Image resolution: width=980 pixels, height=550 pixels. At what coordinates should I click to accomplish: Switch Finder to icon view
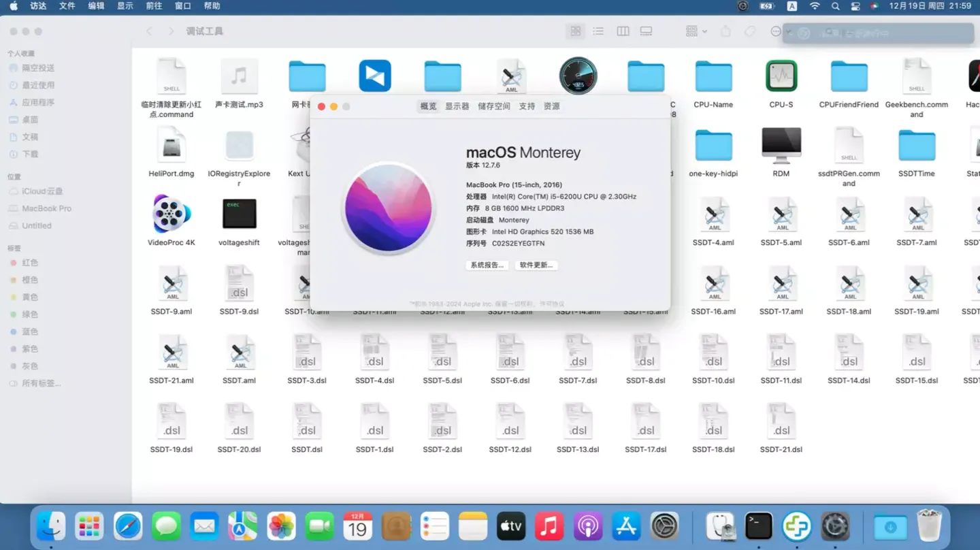point(576,31)
